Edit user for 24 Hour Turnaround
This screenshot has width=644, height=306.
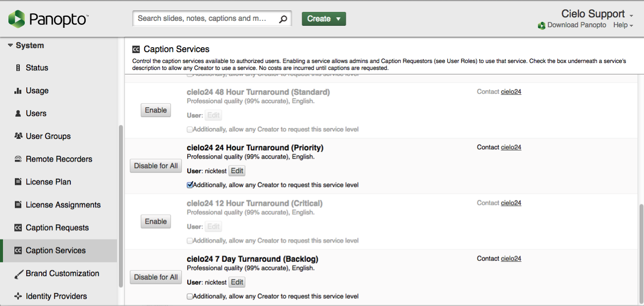pos(237,171)
